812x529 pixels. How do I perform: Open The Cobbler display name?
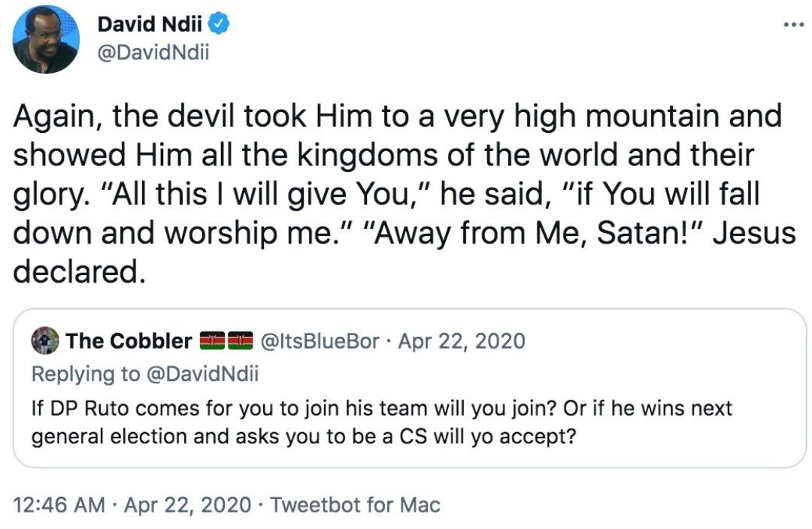(x=129, y=340)
